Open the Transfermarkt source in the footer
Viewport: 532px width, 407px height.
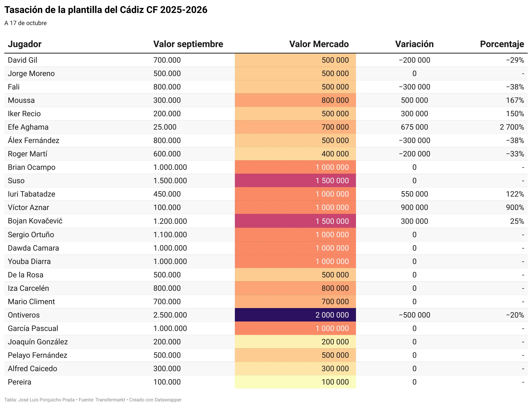110,400
